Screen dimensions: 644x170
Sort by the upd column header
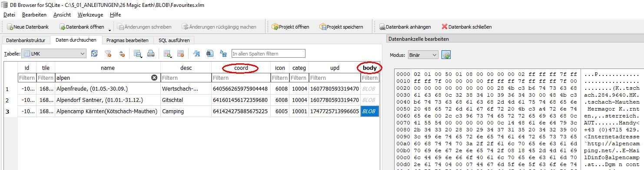tap(334, 68)
